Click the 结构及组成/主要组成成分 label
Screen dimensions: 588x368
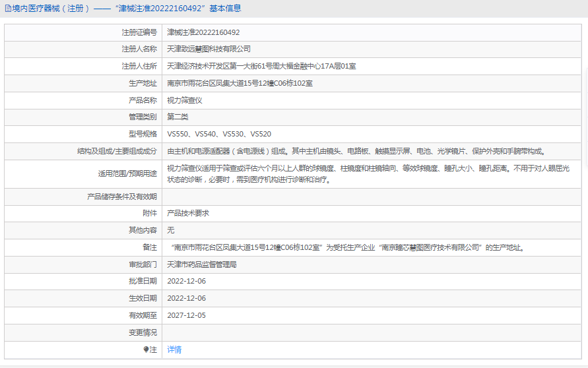[117, 152]
